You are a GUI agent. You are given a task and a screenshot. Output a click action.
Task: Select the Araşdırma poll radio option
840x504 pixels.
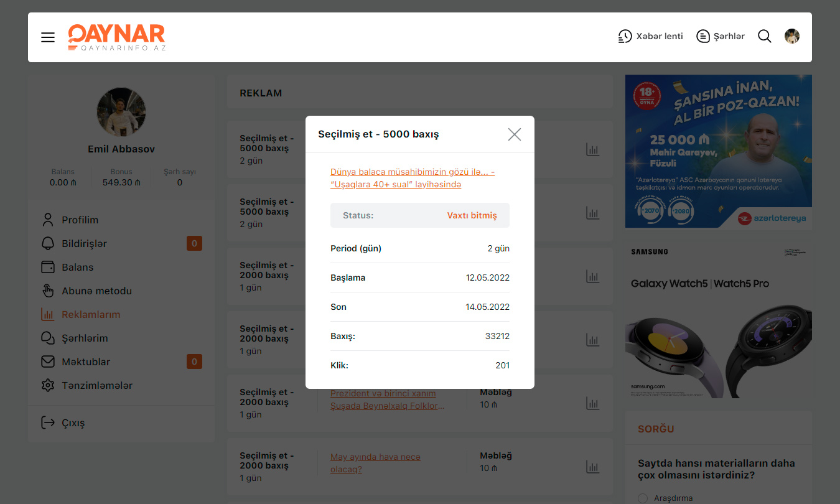coord(643,498)
